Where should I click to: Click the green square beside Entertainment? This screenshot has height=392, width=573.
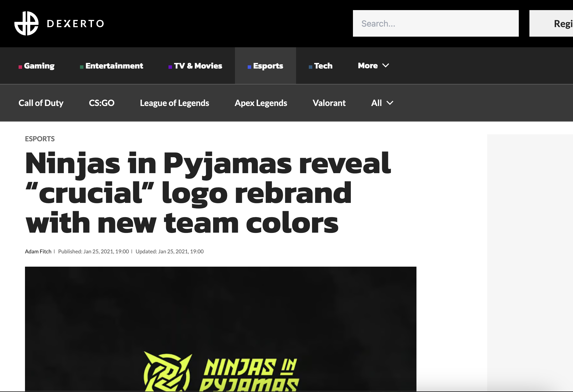click(x=82, y=67)
